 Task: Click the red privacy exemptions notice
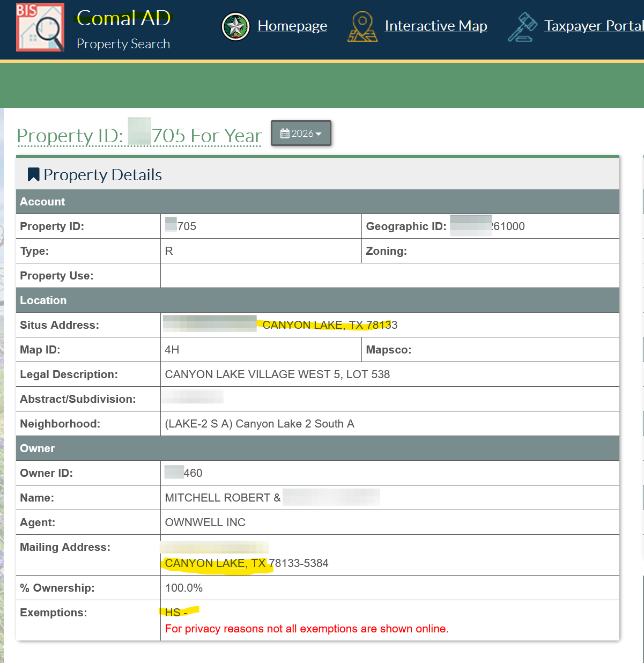[307, 629]
